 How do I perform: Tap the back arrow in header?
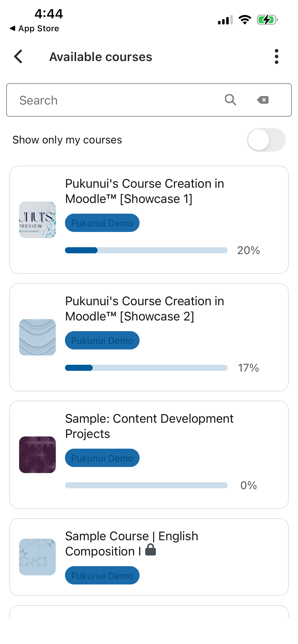pos(18,56)
